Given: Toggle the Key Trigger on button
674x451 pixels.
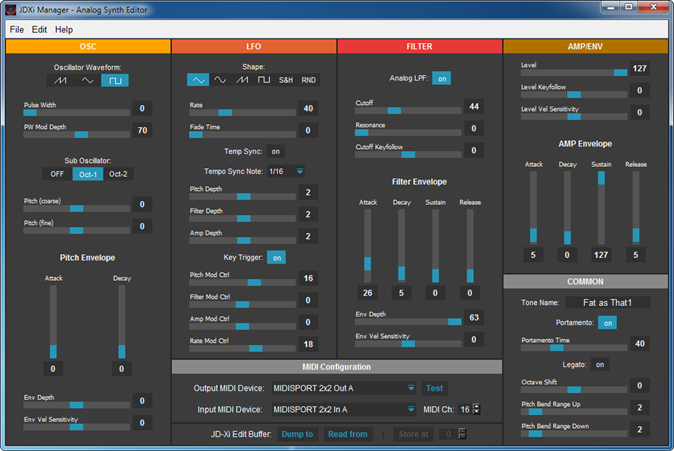Looking at the screenshot, I should point(276,258).
